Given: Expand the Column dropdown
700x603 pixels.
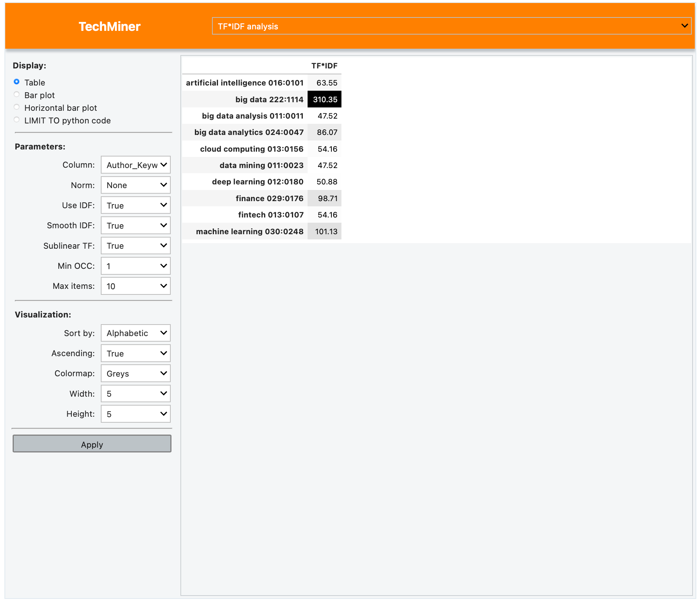Looking at the screenshot, I should point(136,165).
